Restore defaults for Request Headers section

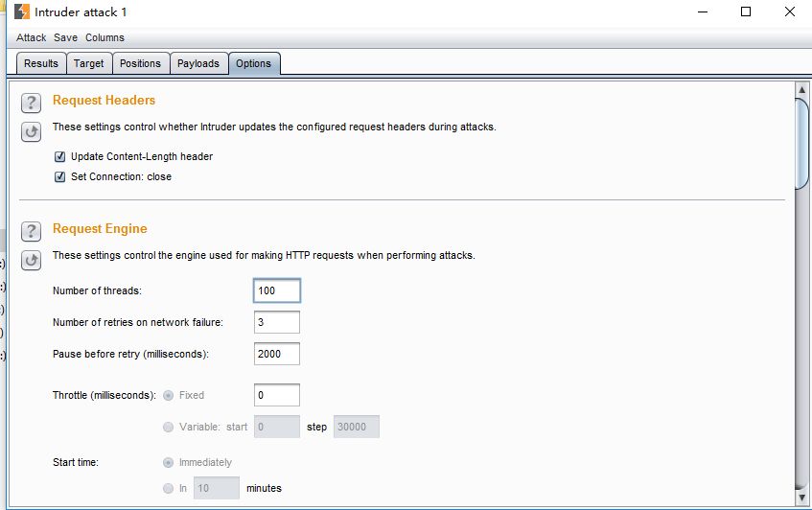(x=31, y=131)
